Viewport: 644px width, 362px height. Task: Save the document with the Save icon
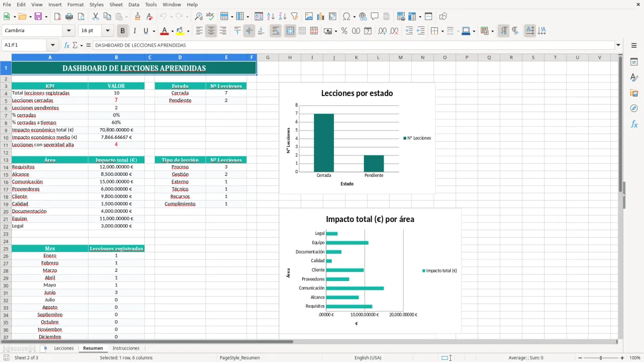pyautogui.click(x=38, y=17)
